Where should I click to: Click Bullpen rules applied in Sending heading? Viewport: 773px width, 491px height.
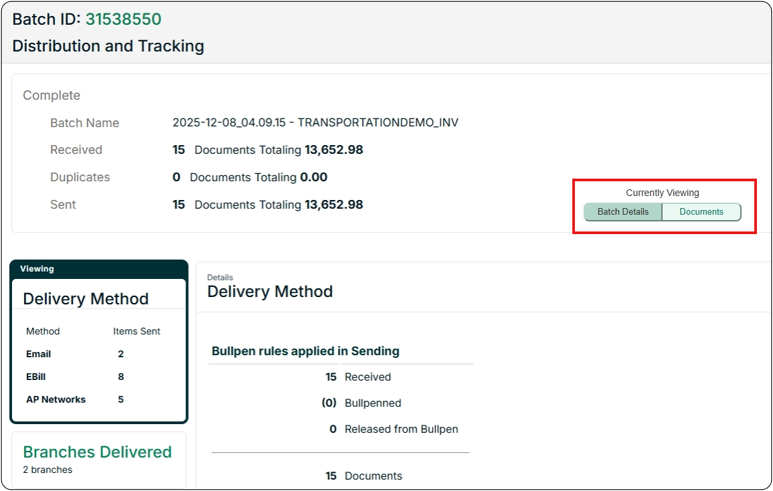pyautogui.click(x=305, y=351)
